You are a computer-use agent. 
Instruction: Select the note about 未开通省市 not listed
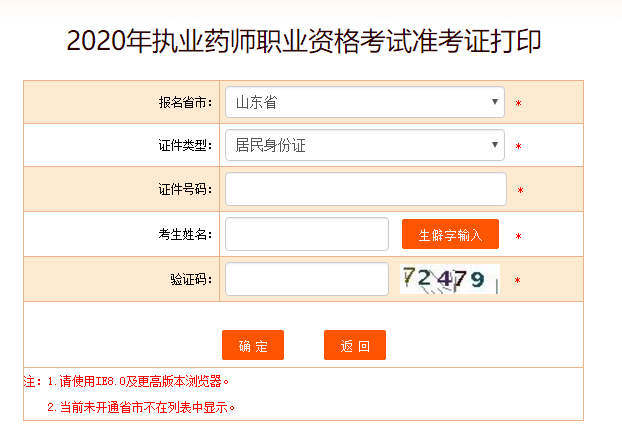(141, 408)
